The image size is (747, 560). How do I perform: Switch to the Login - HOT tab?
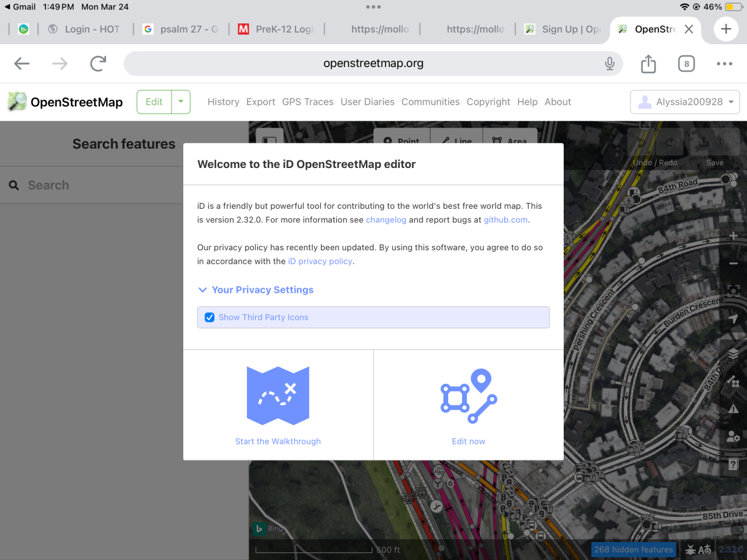[x=84, y=29]
